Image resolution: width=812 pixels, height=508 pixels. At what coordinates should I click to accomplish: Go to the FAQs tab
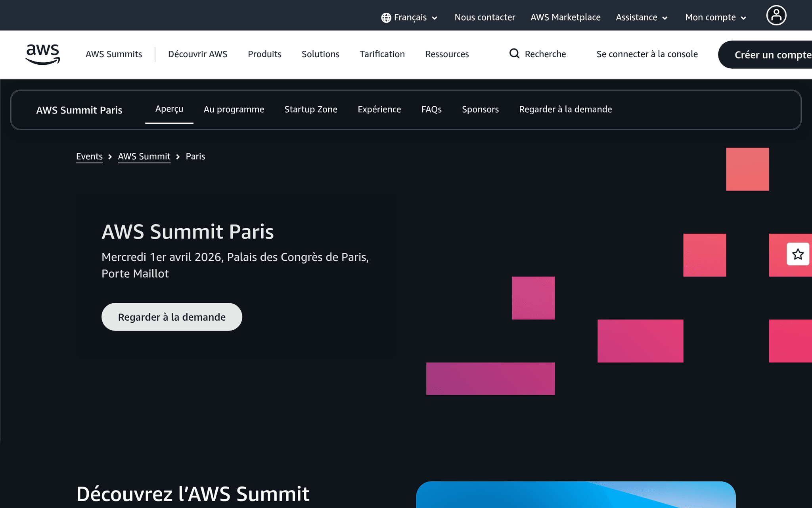click(431, 109)
